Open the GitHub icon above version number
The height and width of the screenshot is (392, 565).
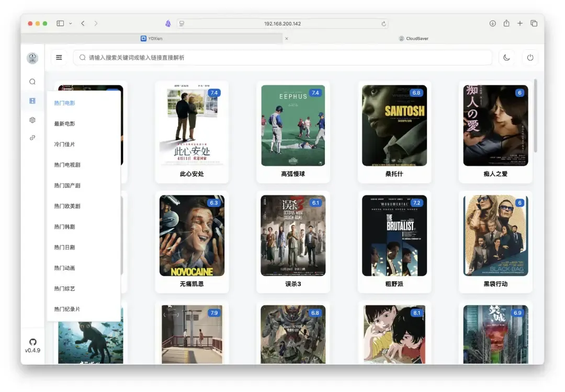coord(32,342)
